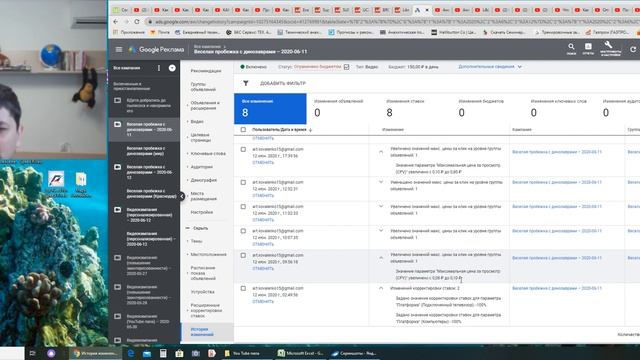
Task: Tick the checkbox for the 12:32:31 change
Action: tap(243, 182)
